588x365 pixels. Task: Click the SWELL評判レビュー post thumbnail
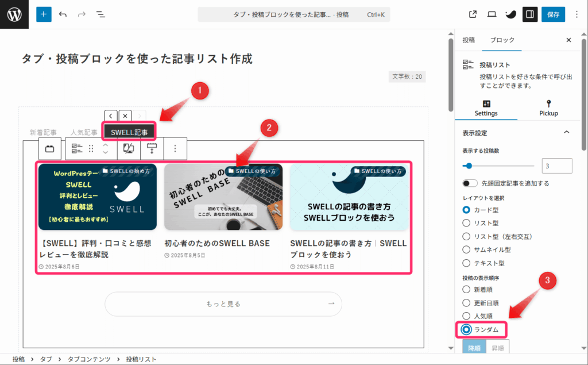[x=98, y=197]
